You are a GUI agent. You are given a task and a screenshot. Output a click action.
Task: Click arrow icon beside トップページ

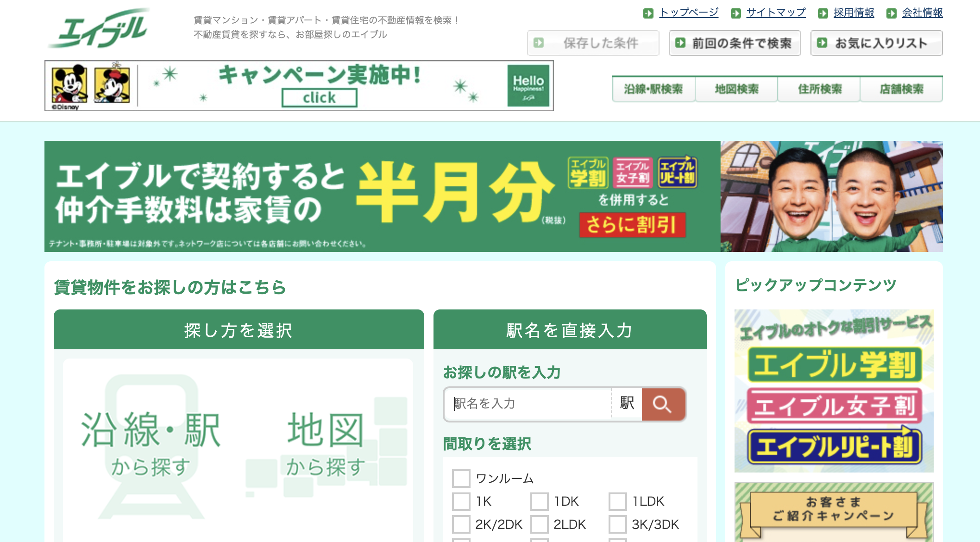point(648,13)
